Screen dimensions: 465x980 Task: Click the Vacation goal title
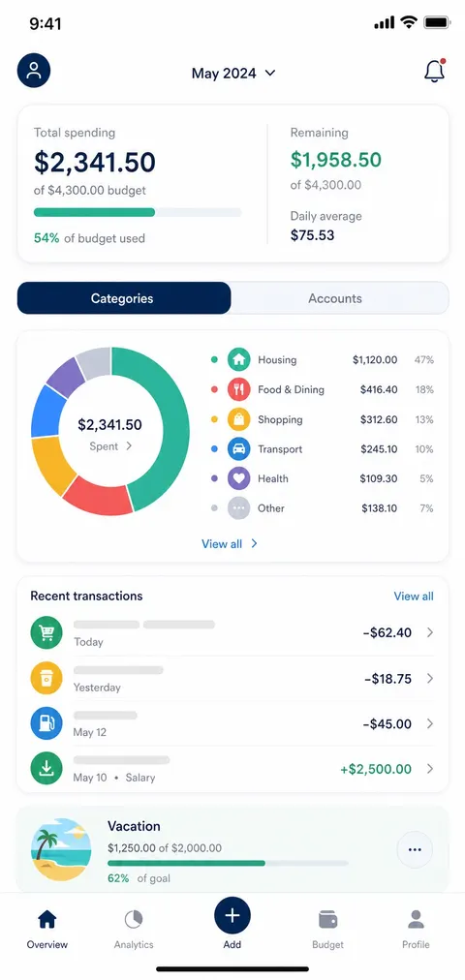point(134,826)
